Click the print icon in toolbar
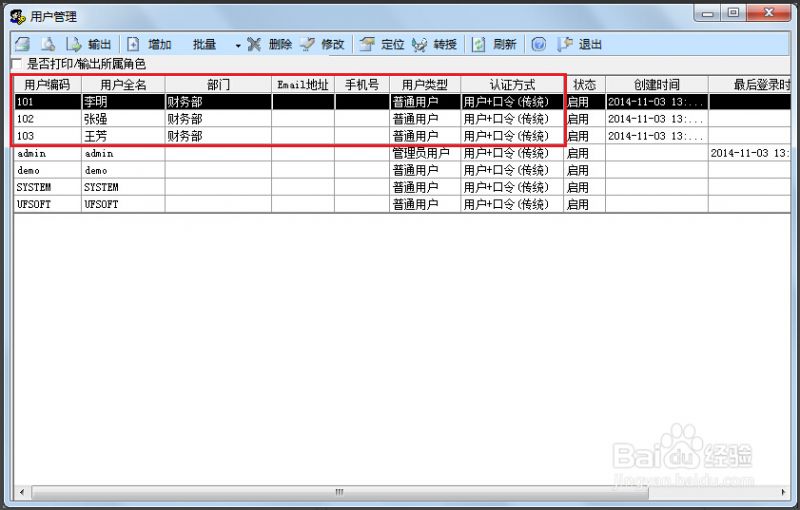The height and width of the screenshot is (510, 800). 22,44
